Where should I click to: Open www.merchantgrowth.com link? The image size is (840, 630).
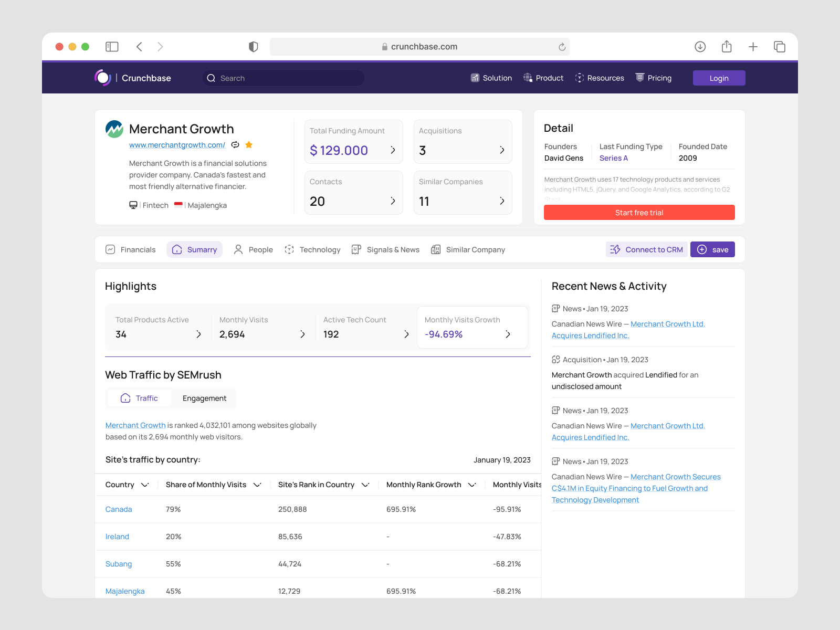[177, 145]
